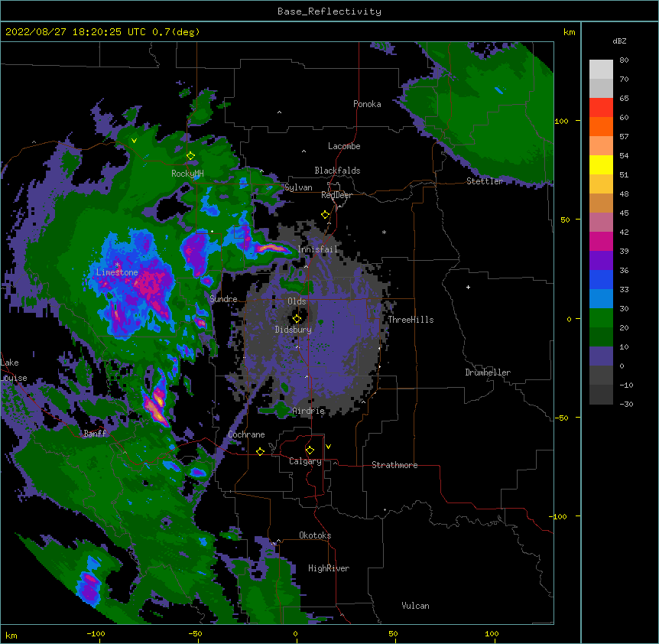Click the yellow diamond marker above RockyMH
659x644 pixels.
pos(190,156)
